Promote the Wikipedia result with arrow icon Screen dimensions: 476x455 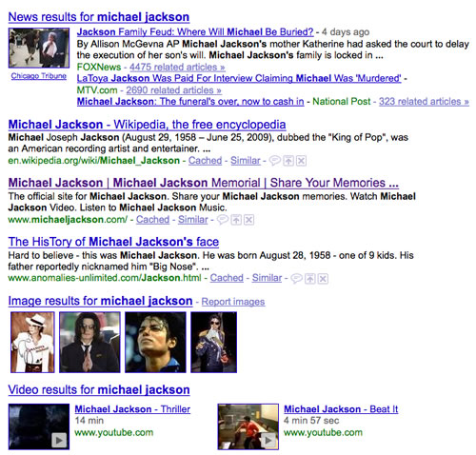coord(288,161)
